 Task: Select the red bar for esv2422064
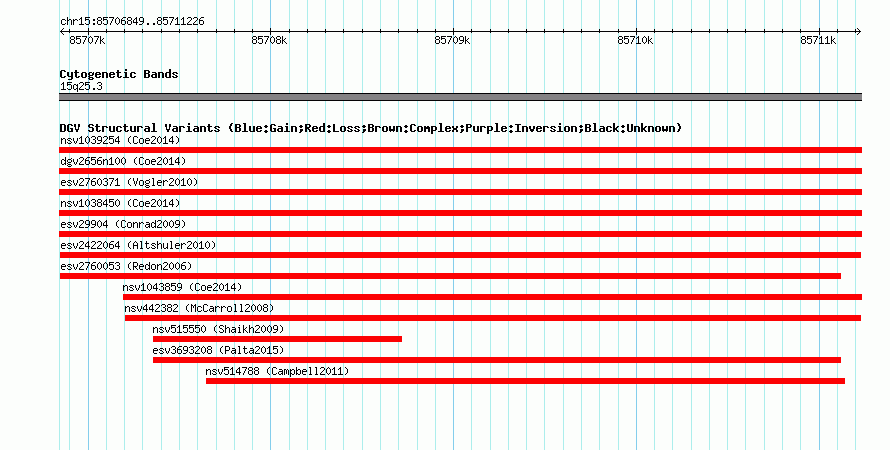(460, 255)
